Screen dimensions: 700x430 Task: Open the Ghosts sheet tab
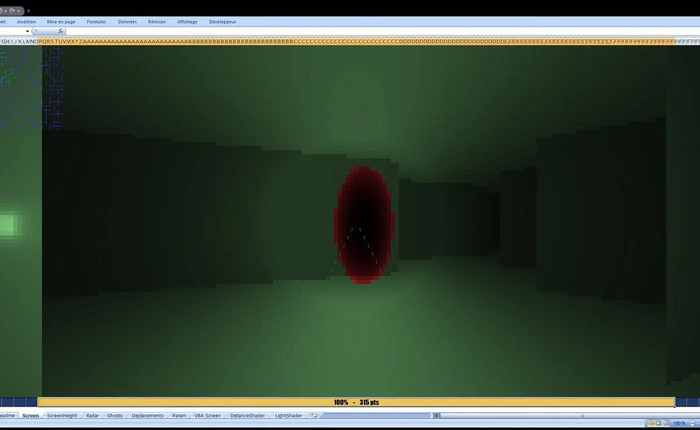(115, 415)
